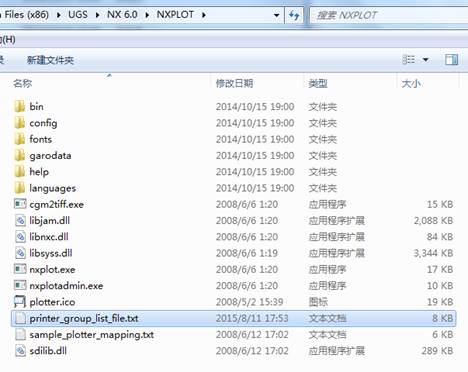Click the nxplot.exe application icon

[x=20, y=269]
